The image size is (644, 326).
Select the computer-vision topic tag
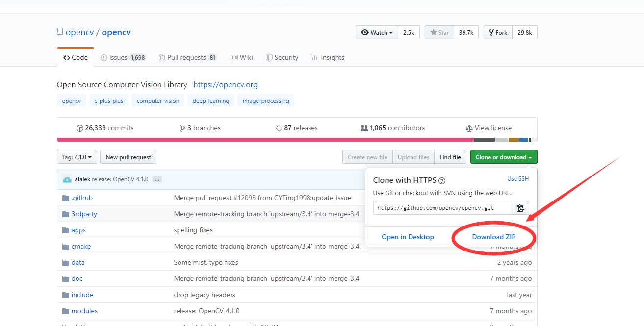(x=158, y=101)
